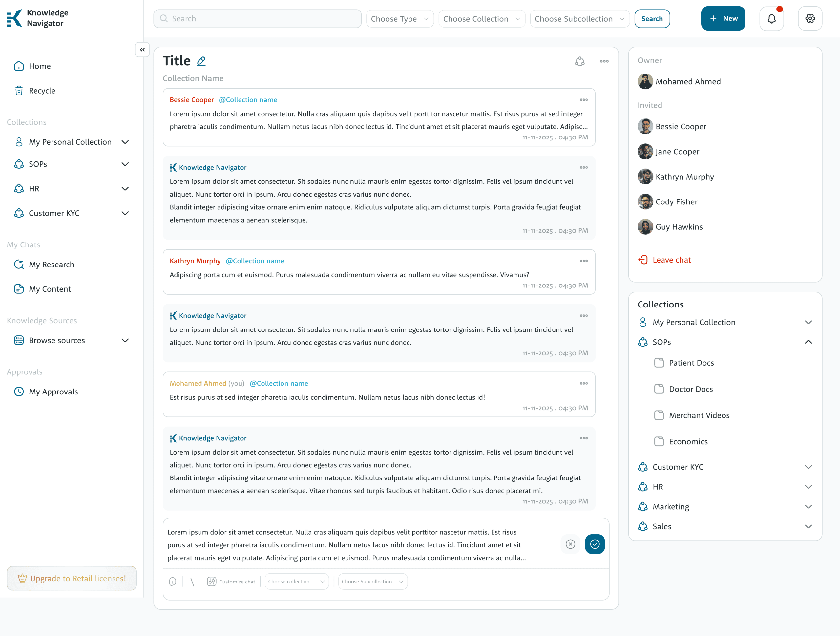Click Upgrade to Retail licenses button
This screenshot has width=840, height=636.
tap(72, 578)
